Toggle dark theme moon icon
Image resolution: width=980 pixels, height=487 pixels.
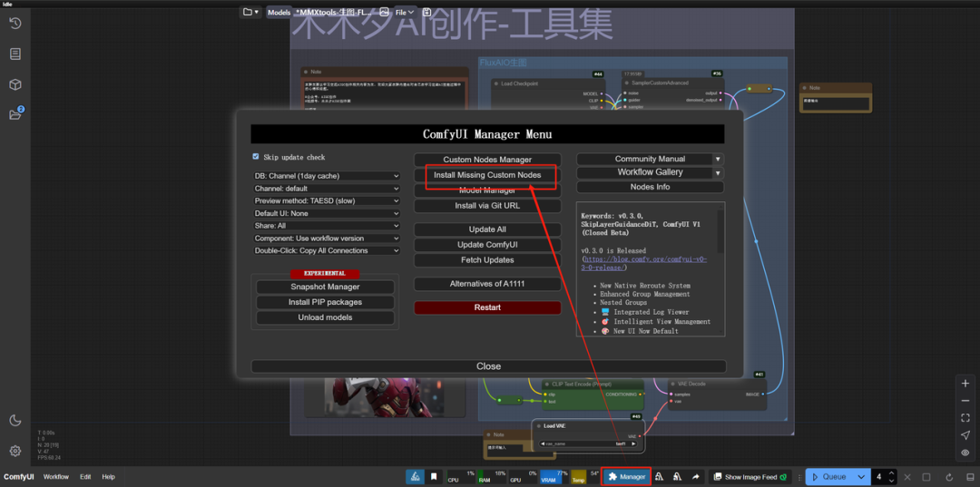tap(15, 420)
